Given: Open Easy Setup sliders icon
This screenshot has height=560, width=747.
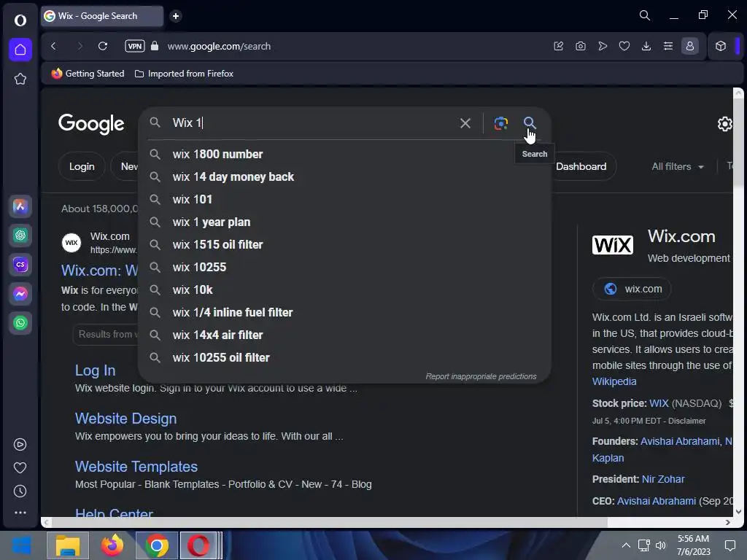Looking at the screenshot, I should tap(668, 46).
